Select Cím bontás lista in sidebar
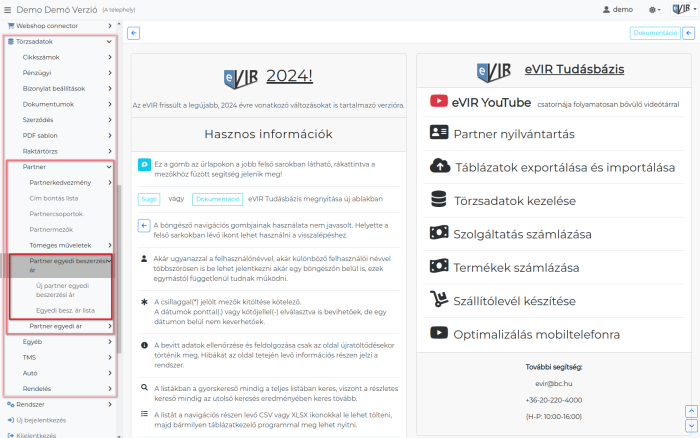The width and height of the screenshot is (700, 438). tap(57, 198)
